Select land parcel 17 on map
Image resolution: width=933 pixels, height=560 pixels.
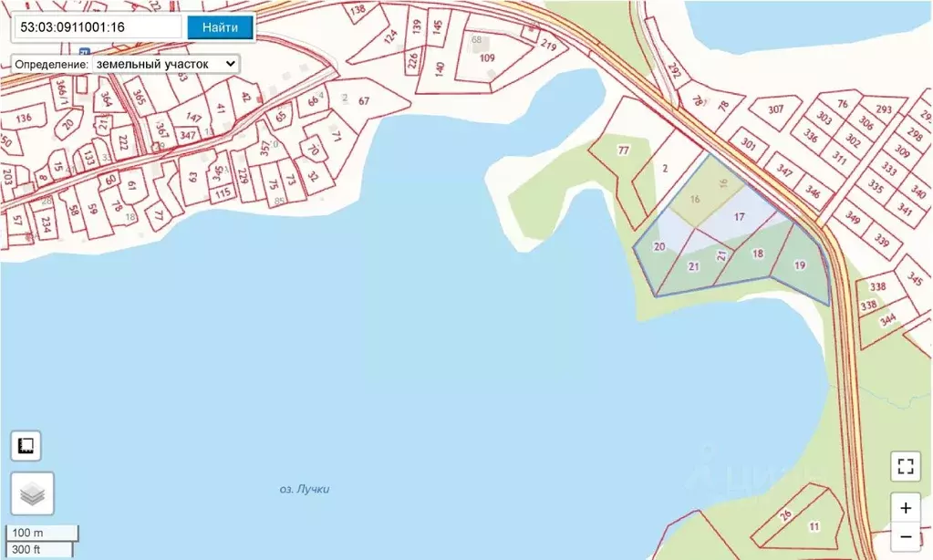[x=739, y=217]
